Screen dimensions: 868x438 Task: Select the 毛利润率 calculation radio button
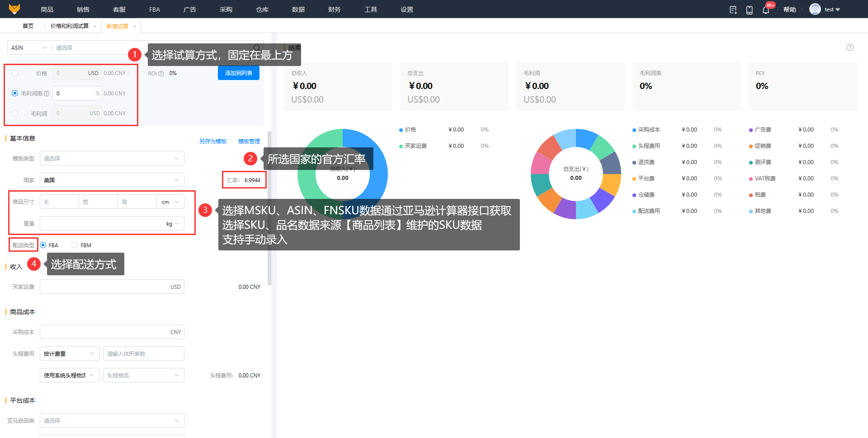coord(15,93)
